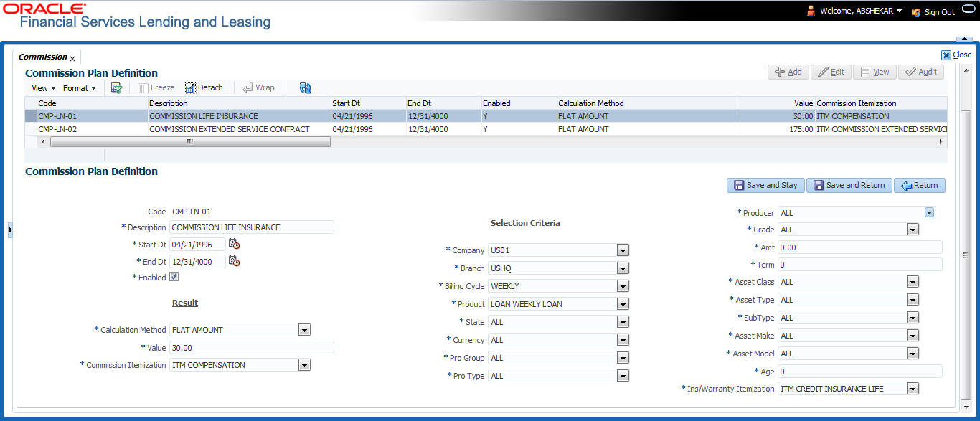This screenshot has height=421, width=980.
Task: Open the Producer dropdown
Action: point(929,212)
